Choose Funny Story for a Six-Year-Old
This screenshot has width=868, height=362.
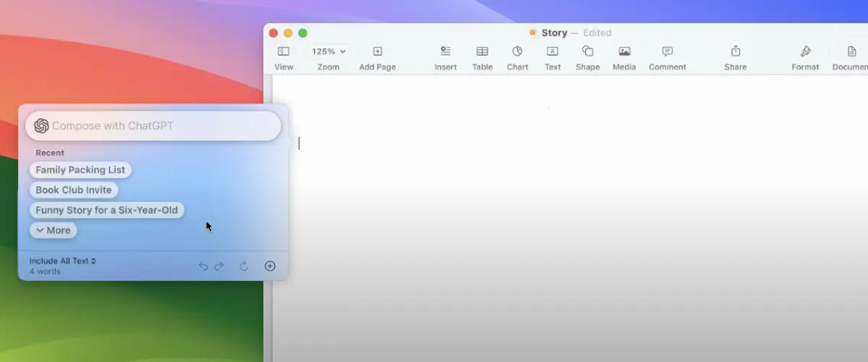[107, 210]
